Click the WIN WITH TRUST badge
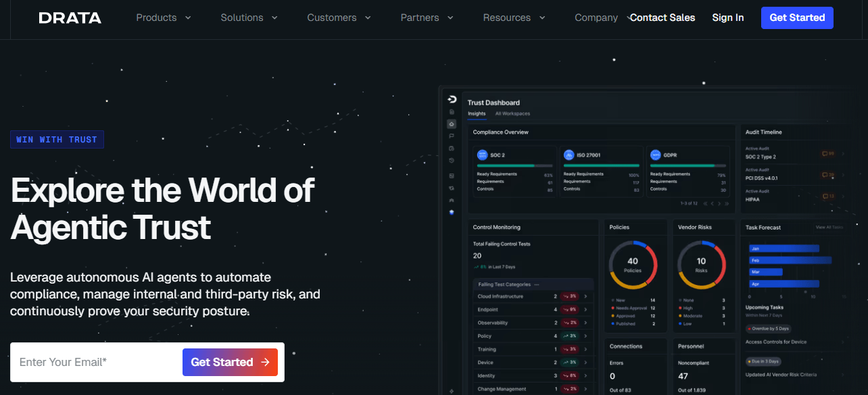Screen dimensions: 868x395 [57, 140]
